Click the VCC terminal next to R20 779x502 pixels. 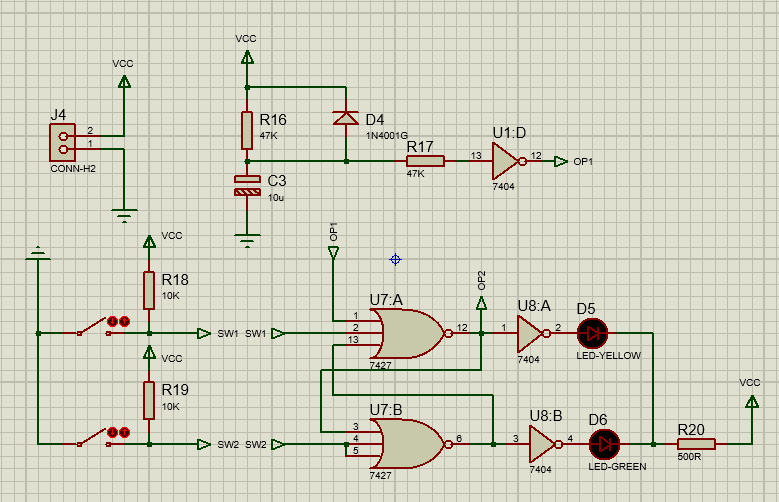point(752,401)
